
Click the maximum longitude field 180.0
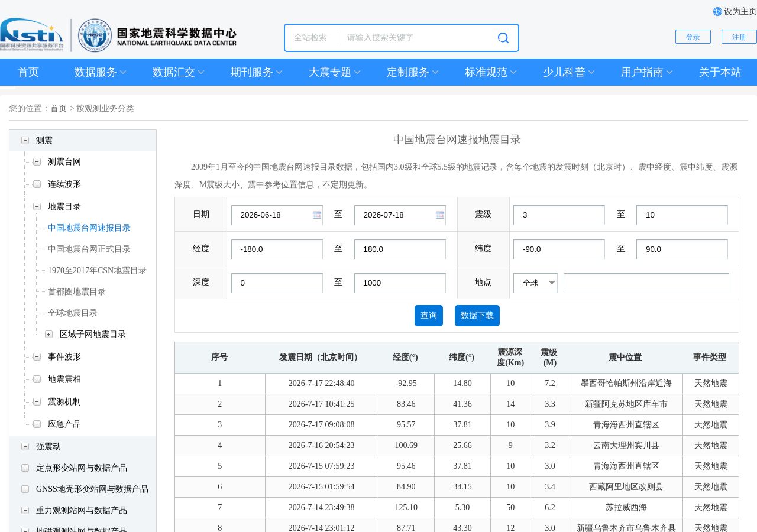[x=400, y=249]
